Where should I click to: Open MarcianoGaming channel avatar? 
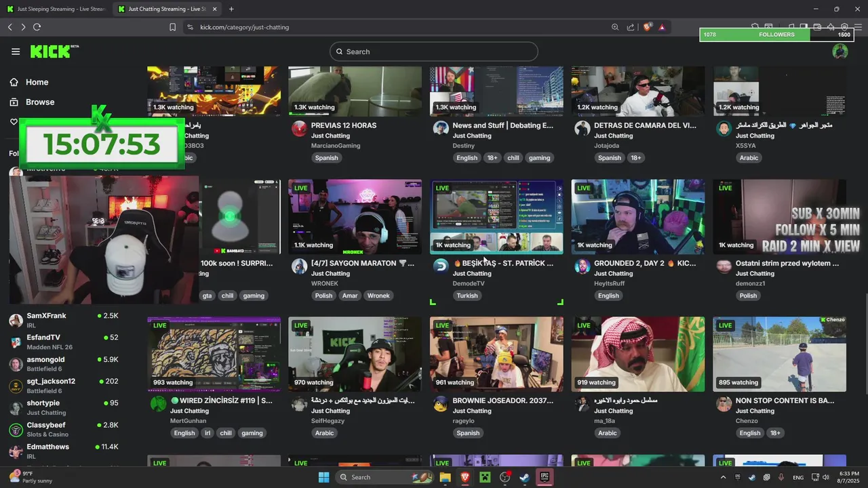(x=299, y=129)
